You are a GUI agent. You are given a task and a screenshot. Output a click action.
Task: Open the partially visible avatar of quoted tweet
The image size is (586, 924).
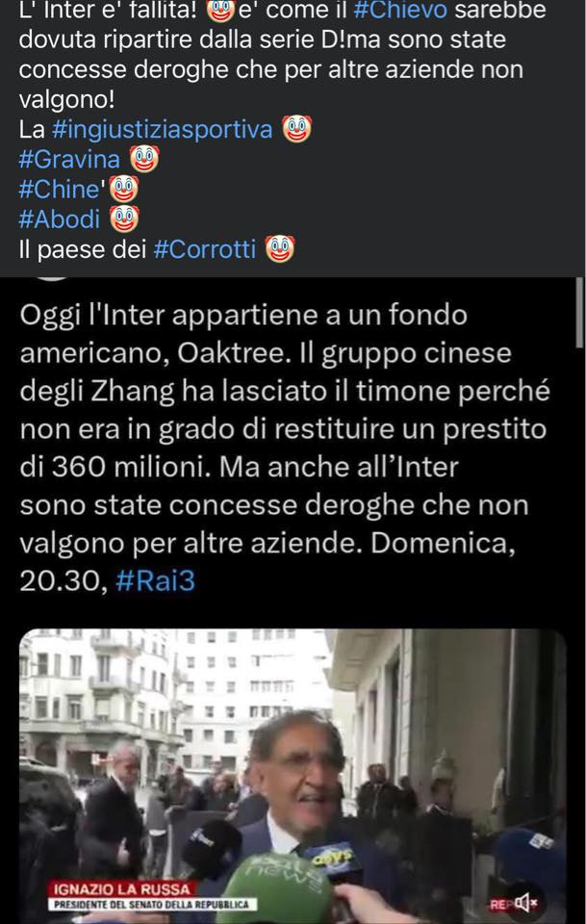click(x=51, y=279)
